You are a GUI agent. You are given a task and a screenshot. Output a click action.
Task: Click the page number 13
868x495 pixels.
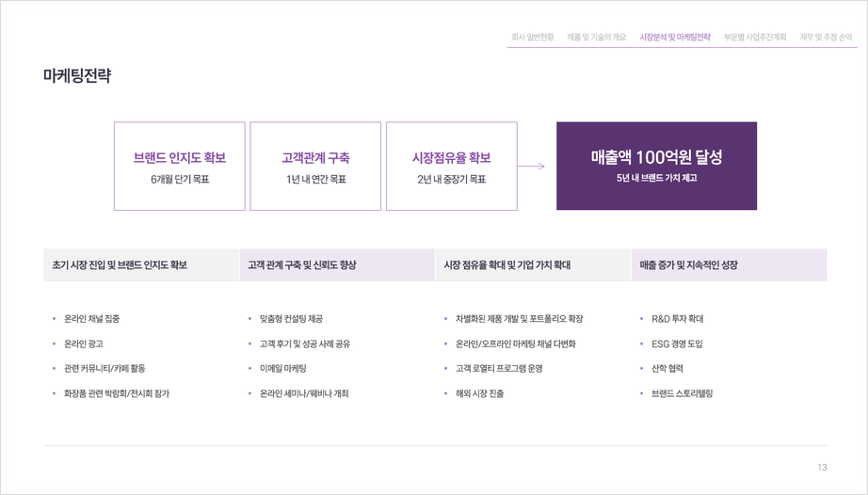point(822,468)
